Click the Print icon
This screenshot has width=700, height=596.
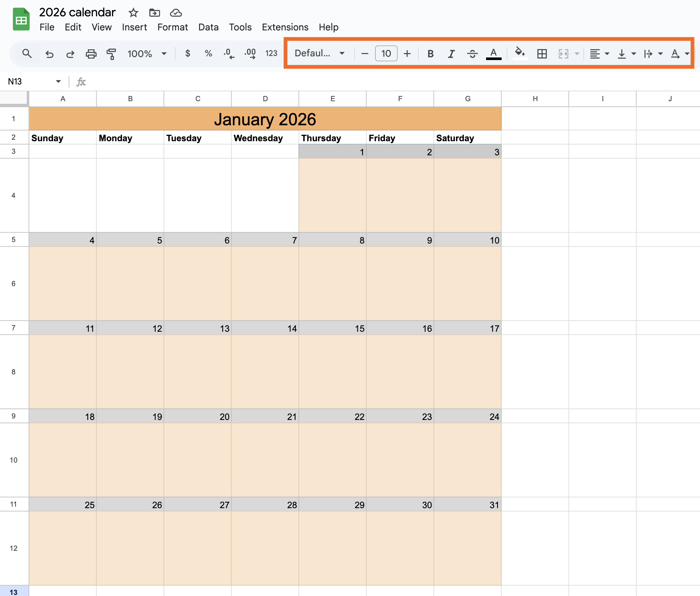coord(91,54)
